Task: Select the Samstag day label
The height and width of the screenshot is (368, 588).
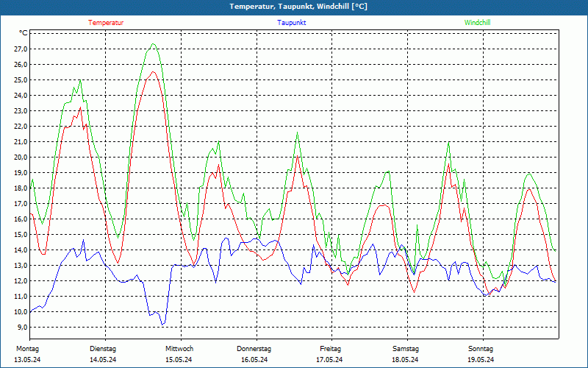Action: (406, 349)
